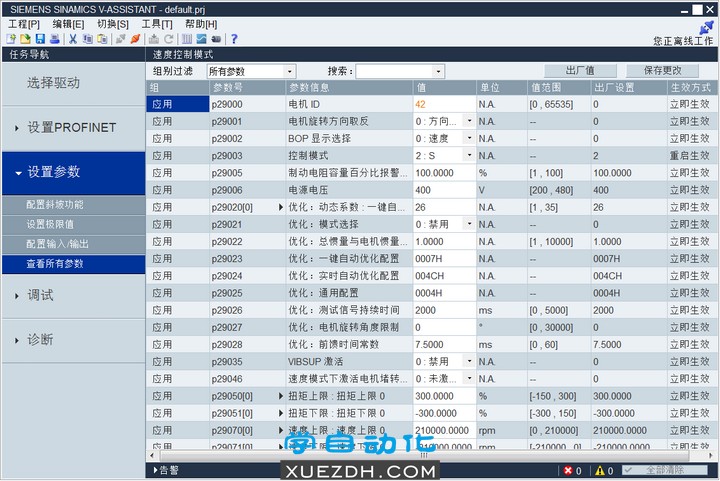Expand the p29020[0] parameter index arrow
Screen dimensions: 720x481
point(281,207)
